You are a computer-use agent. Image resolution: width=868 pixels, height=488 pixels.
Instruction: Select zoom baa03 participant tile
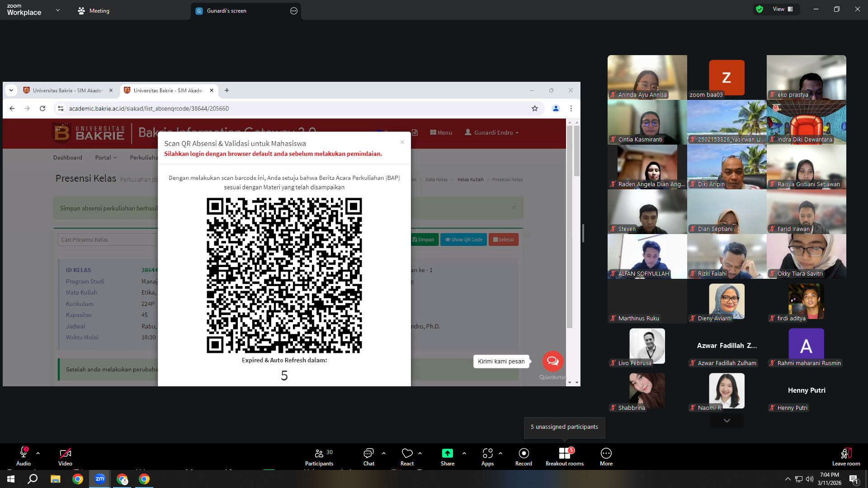(x=727, y=77)
